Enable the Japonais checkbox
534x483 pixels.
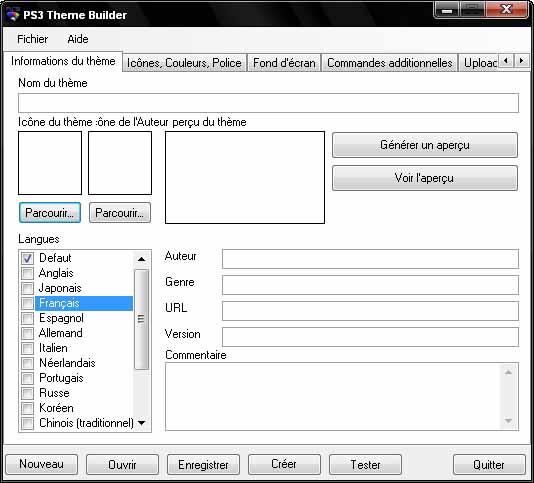tap(28, 288)
